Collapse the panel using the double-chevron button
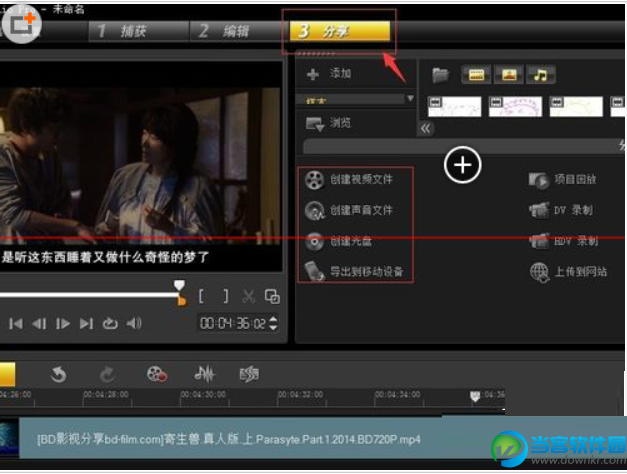The image size is (627, 474). pos(425,129)
